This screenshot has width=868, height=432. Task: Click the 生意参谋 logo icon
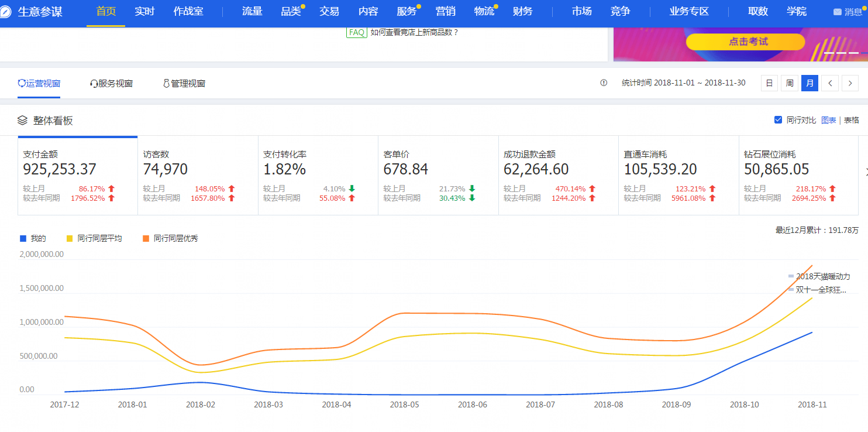point(6,12)
